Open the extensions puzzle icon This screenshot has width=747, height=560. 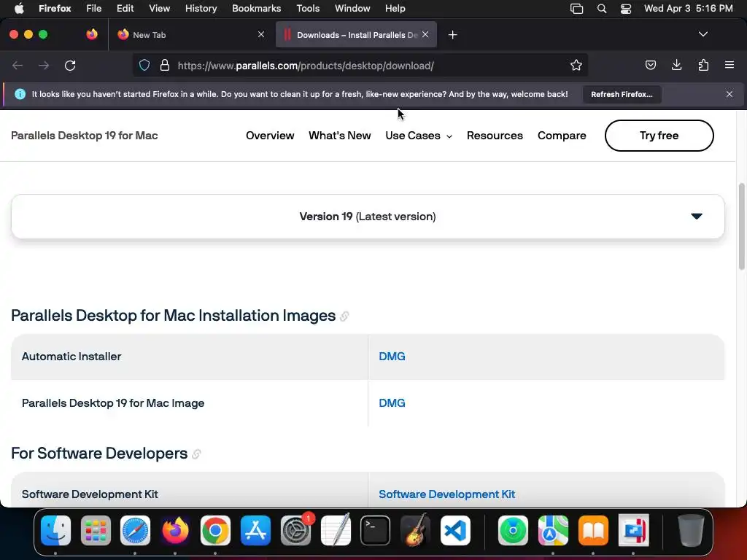(703, 65)
